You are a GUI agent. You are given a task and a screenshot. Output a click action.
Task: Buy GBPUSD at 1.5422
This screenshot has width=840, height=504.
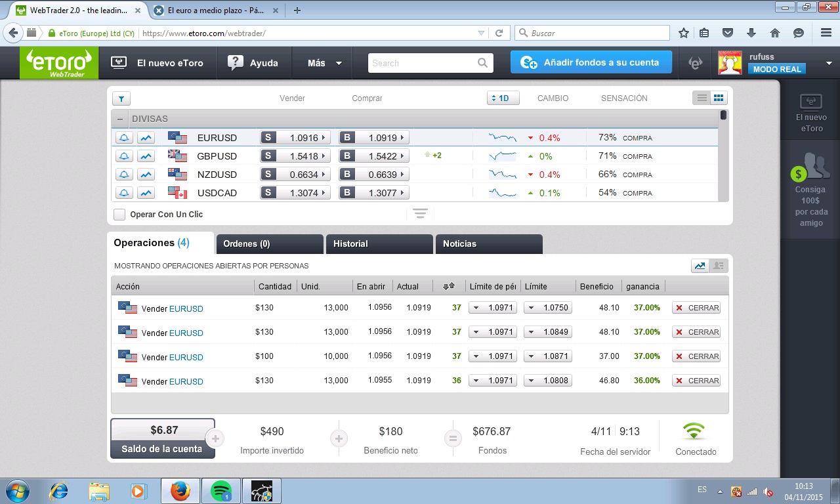(374, 156)
